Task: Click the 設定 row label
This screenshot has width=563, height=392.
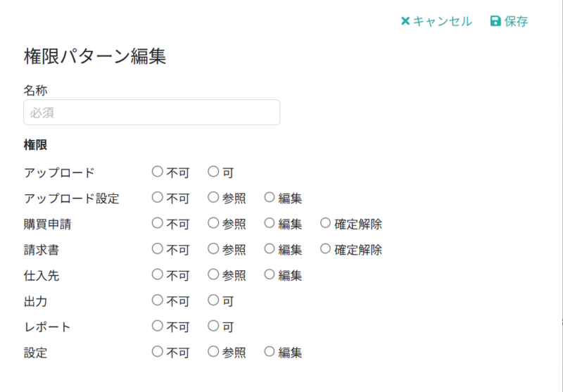Action: click(36, 353)
